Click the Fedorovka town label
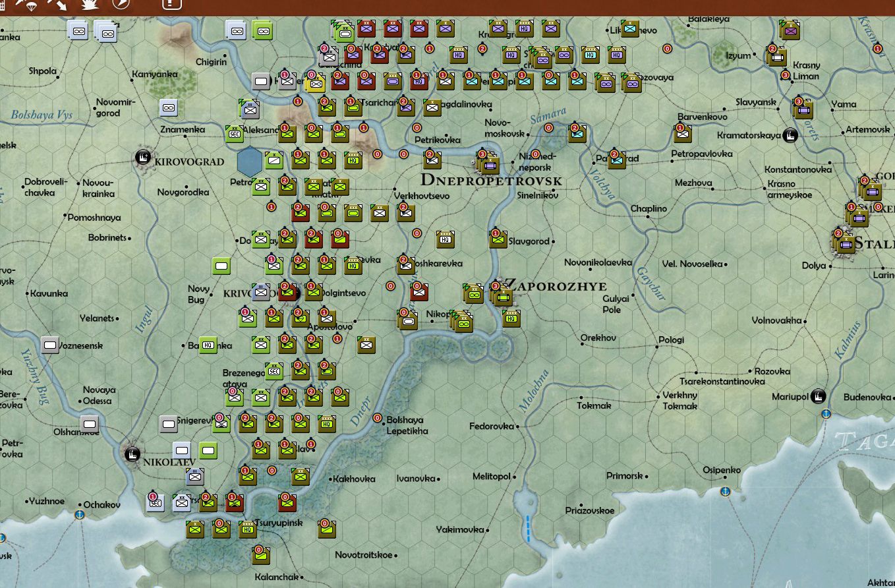Viewport: 895px width, 588px height. point(492,426)
